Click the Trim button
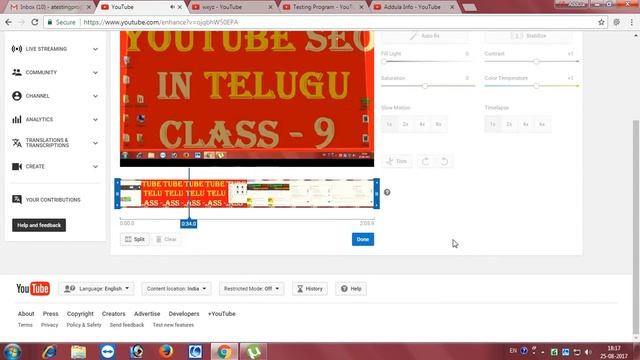The image size is (640, 360). click(397, 161)
